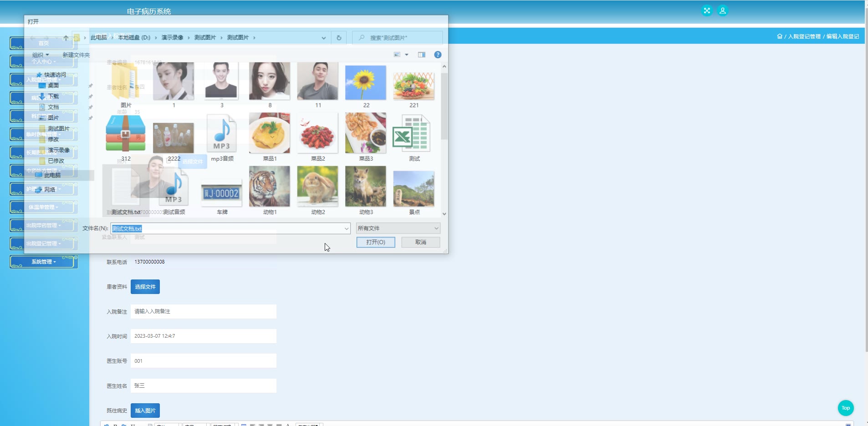Open the 所有文件 file type dropdown
The image size is (868, 426).
(x=398, y=228)
